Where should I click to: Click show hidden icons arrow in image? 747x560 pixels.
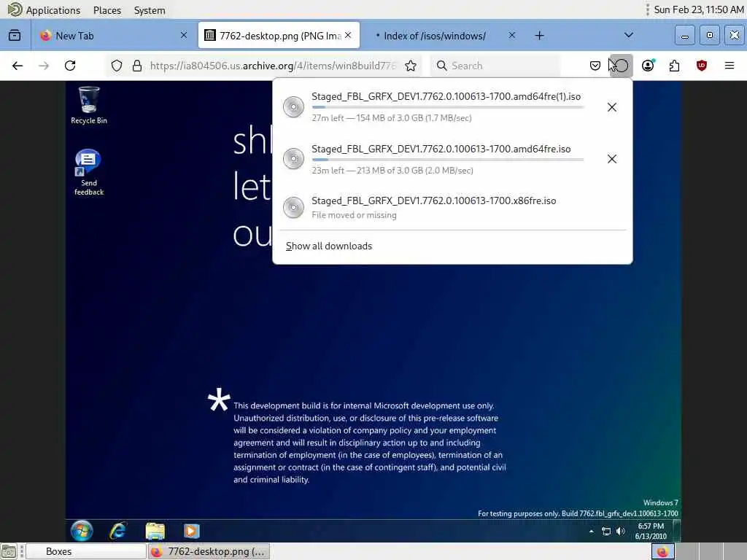[591, 531]
